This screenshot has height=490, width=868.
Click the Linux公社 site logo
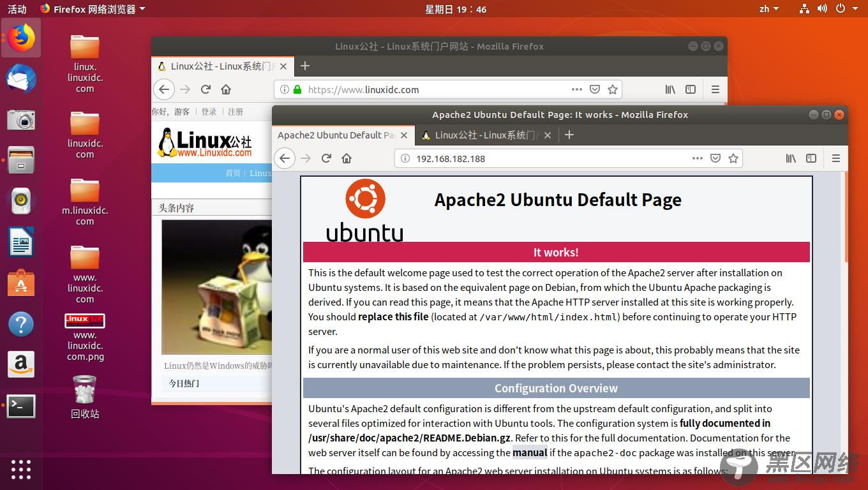click(205, 143)
